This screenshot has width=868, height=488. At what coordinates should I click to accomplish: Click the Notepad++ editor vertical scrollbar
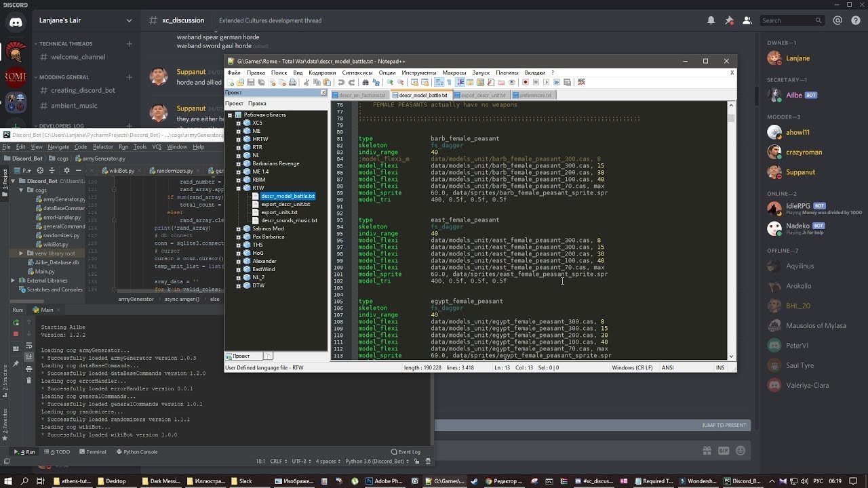point(732,229)
